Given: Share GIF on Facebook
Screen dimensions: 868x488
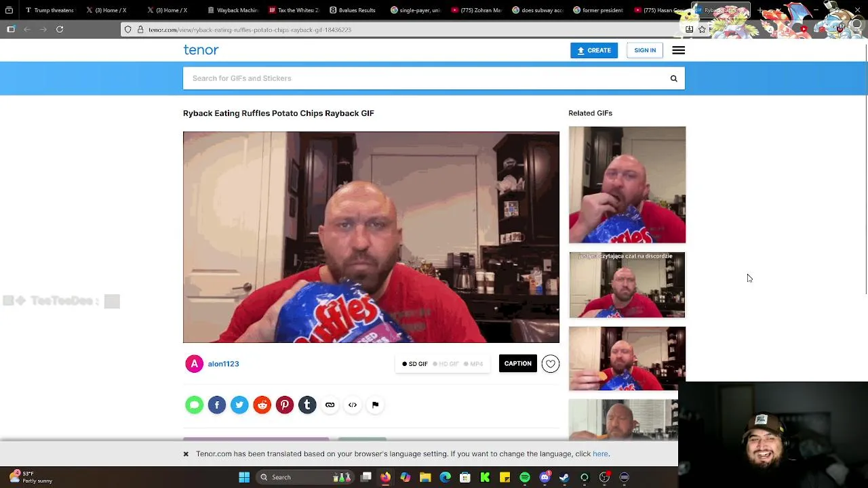Looking at the screenshot, I should point(217,405).
